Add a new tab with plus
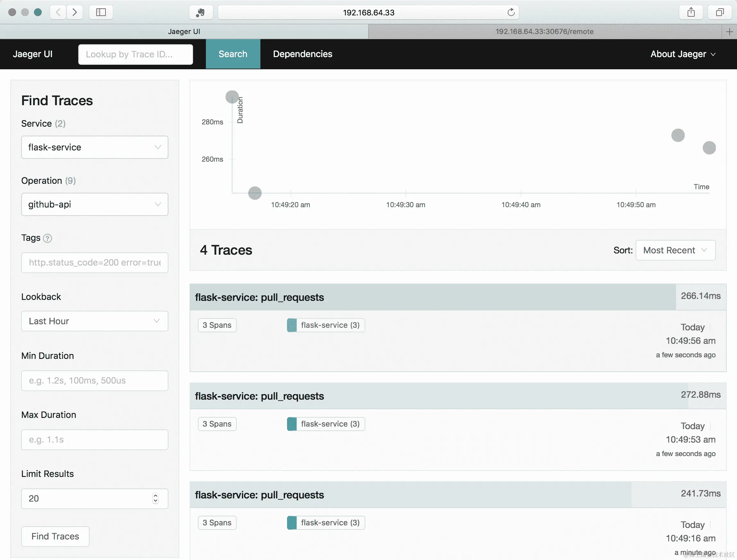Viewport: 737px width, 560px height. coord(729,32)
